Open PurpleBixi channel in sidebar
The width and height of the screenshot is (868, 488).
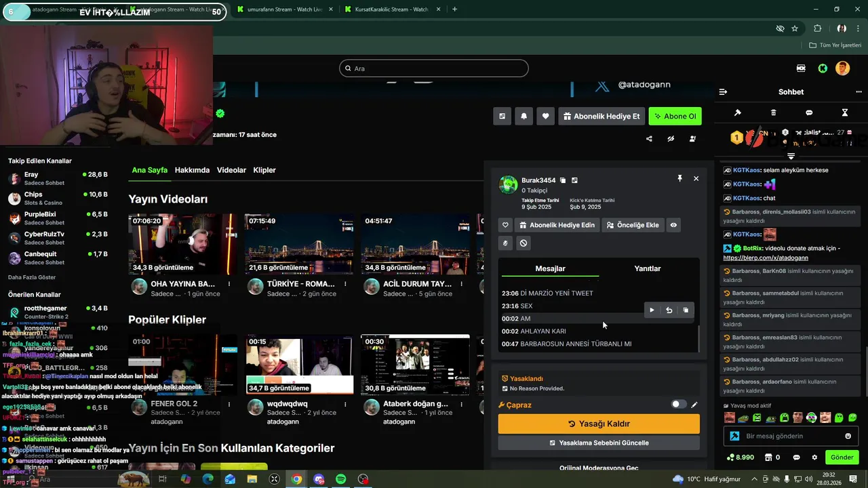tap(58, 218)
